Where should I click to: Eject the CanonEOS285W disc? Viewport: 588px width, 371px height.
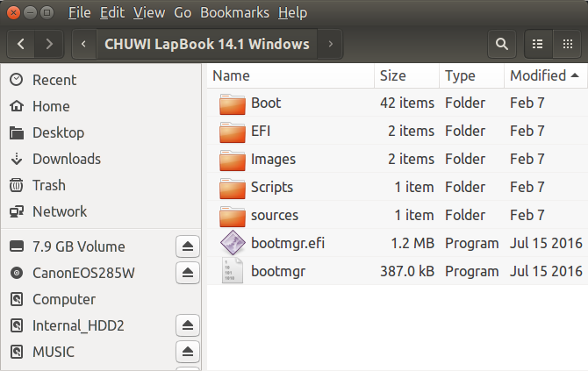tap(188, 273)
